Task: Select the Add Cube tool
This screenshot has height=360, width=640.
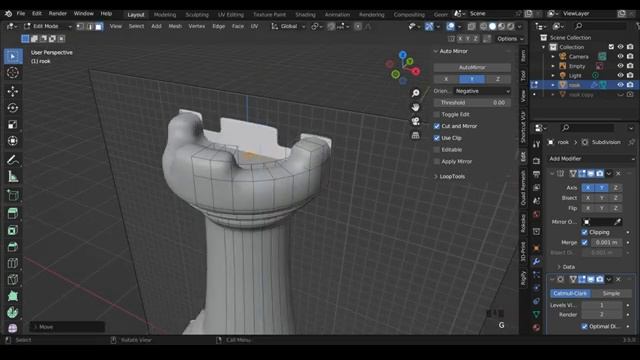Action: point(13,195)
